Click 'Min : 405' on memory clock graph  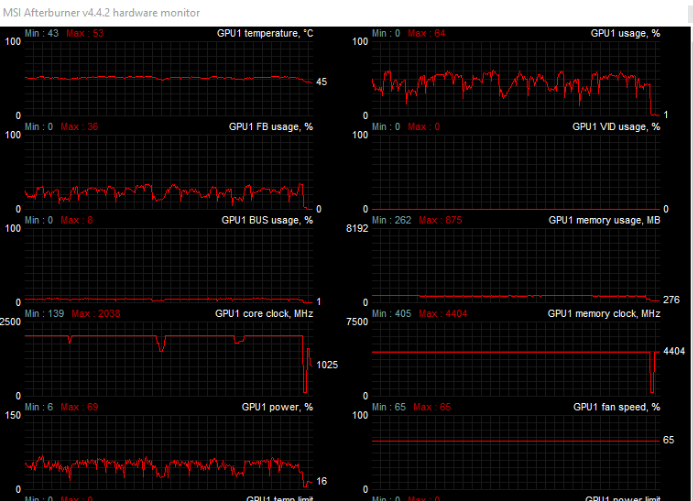tap(392, 314)
